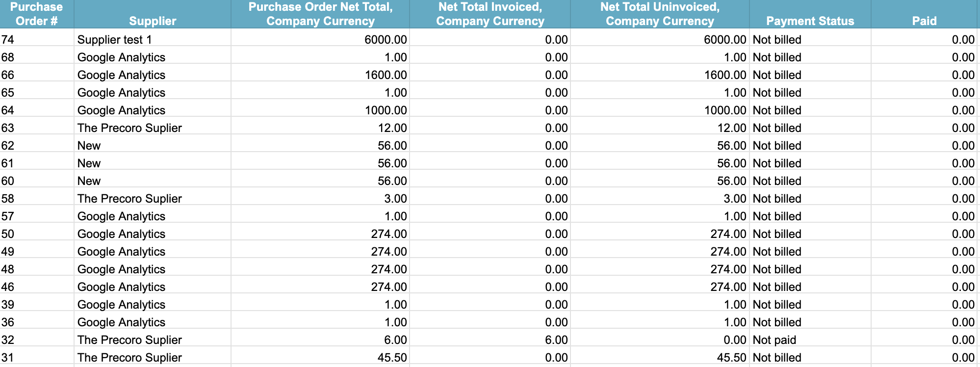Click purchase order number 50 cell

pyautogui.click(x=37, y=234)
